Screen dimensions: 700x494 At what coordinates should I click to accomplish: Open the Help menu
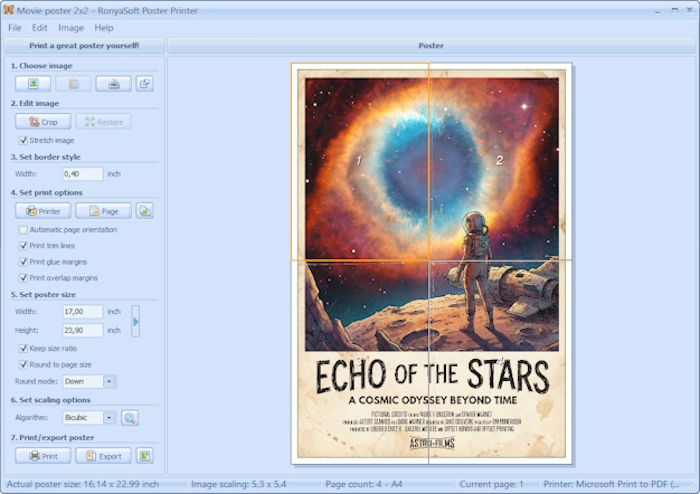point(104,28)
